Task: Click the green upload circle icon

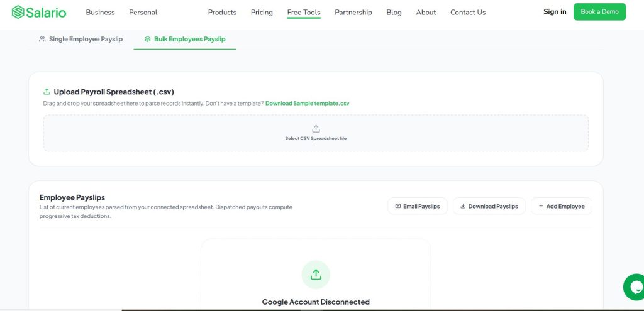Action: tap(316, 275)
